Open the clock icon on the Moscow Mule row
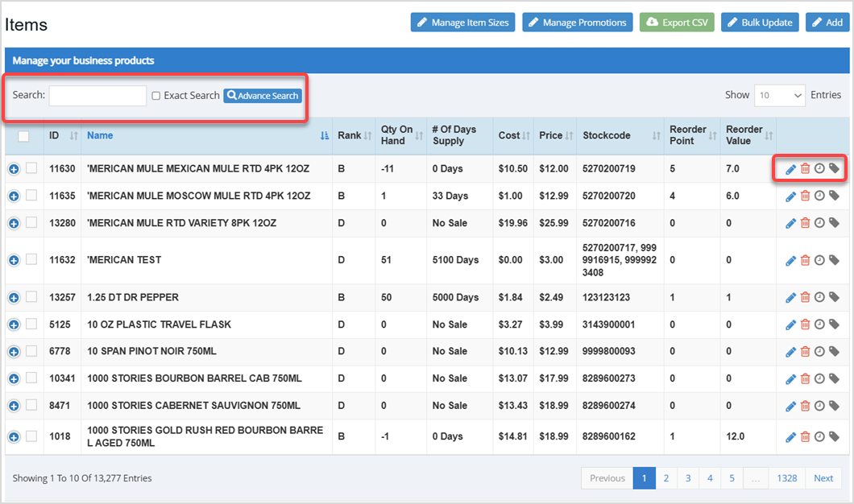This screenshot has width=854, height=504. tap(819, 196)
